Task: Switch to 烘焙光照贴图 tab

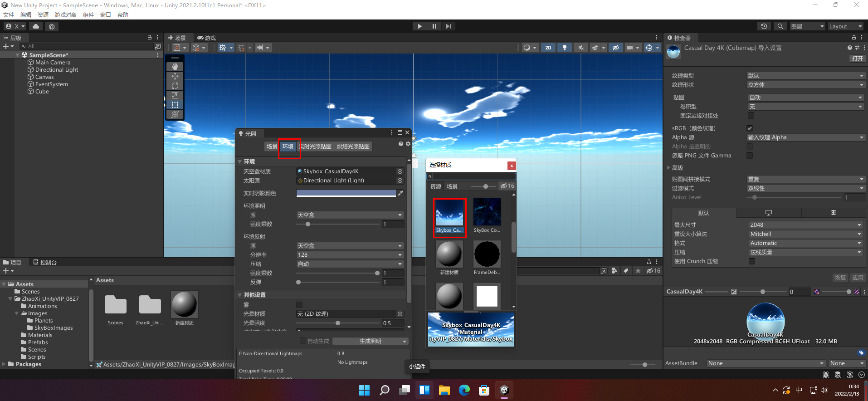Action: click(353, 147)
